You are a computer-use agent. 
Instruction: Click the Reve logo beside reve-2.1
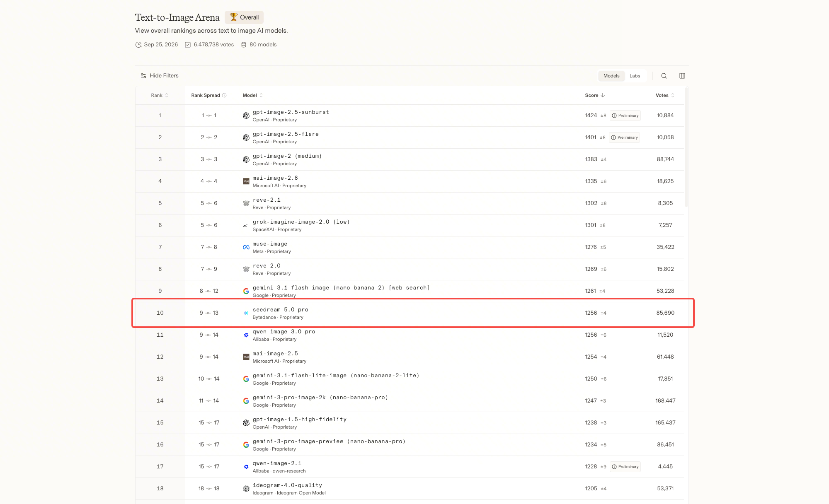246,203
